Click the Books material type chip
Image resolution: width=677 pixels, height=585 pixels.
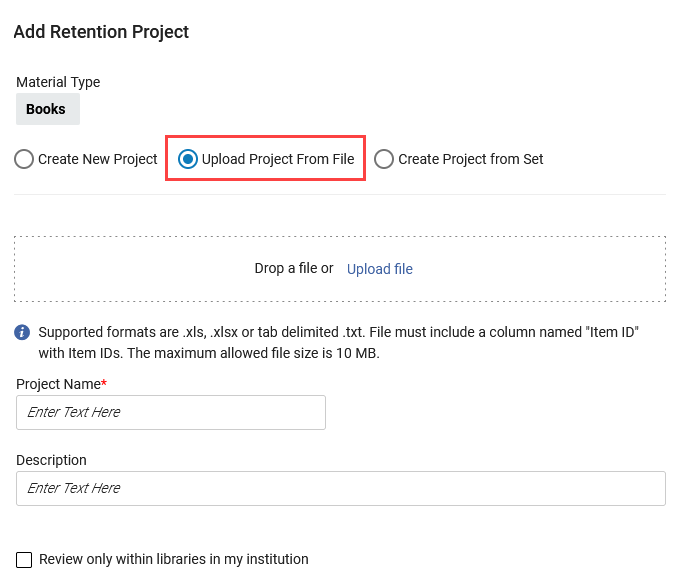click(x=47, y=110)
